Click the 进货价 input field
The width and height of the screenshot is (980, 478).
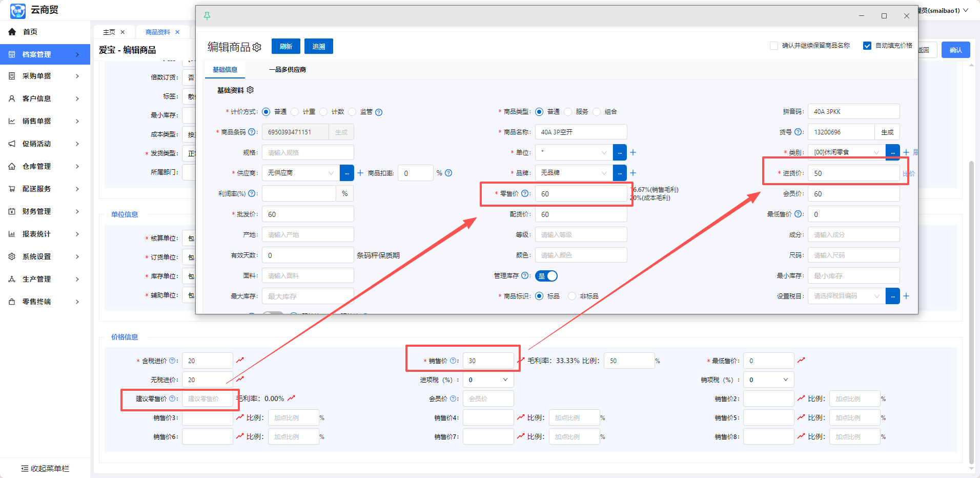click(854, 173)
